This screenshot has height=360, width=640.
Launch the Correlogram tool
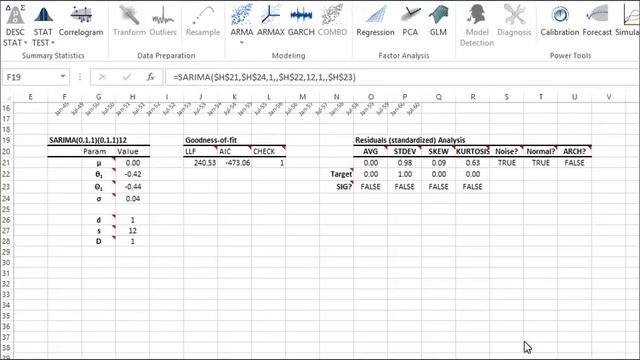[x=81, y=21]
